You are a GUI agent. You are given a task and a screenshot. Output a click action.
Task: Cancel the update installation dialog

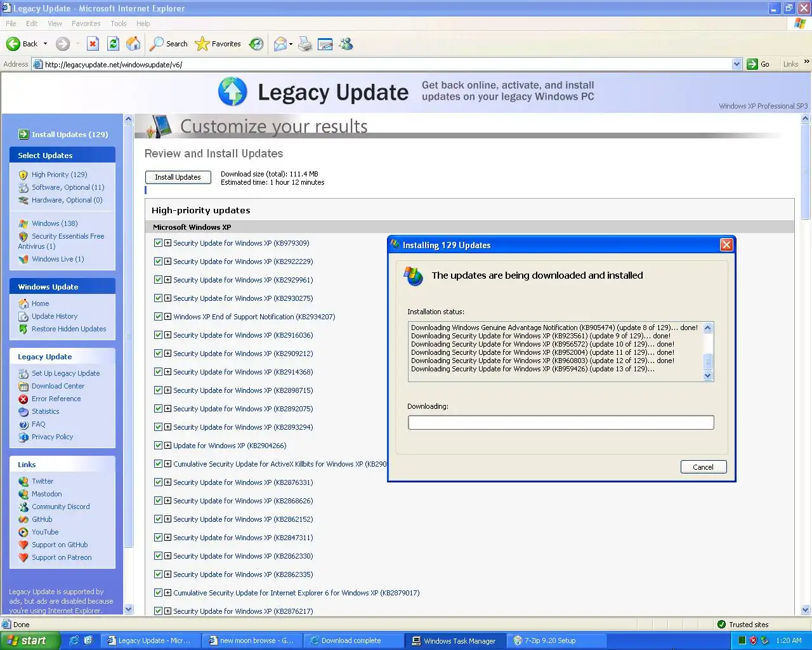coord(703,467)
